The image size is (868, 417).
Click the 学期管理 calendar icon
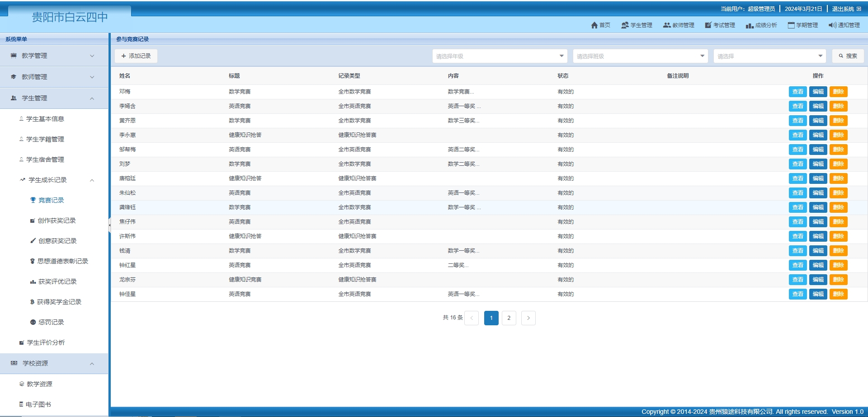tap(791, 25)
